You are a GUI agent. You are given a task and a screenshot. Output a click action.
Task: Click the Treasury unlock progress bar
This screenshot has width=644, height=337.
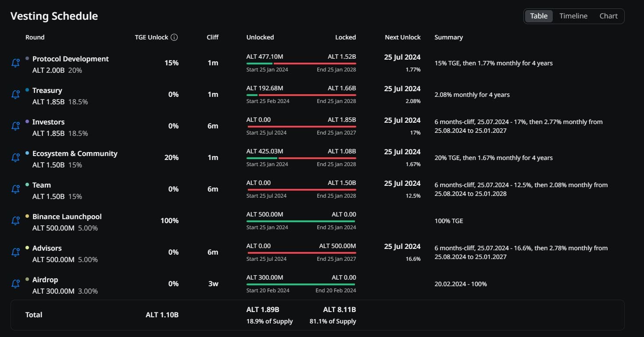[x=301, y=95]
